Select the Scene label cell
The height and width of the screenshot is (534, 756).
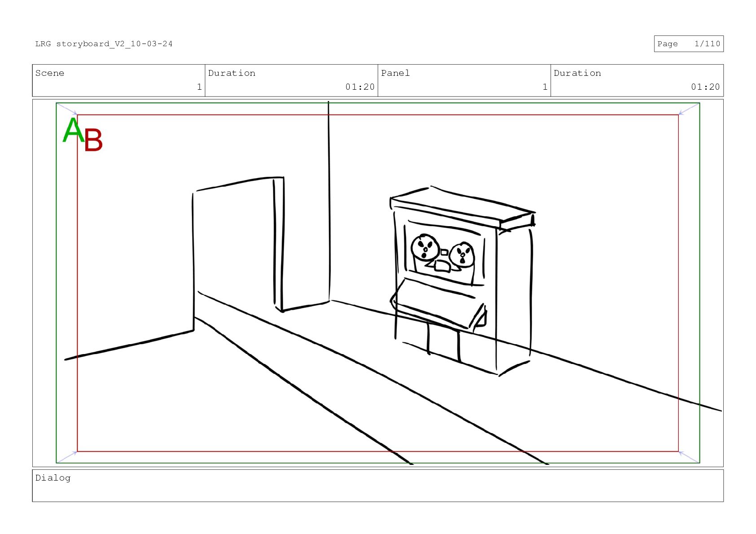(x=119, y=80)
